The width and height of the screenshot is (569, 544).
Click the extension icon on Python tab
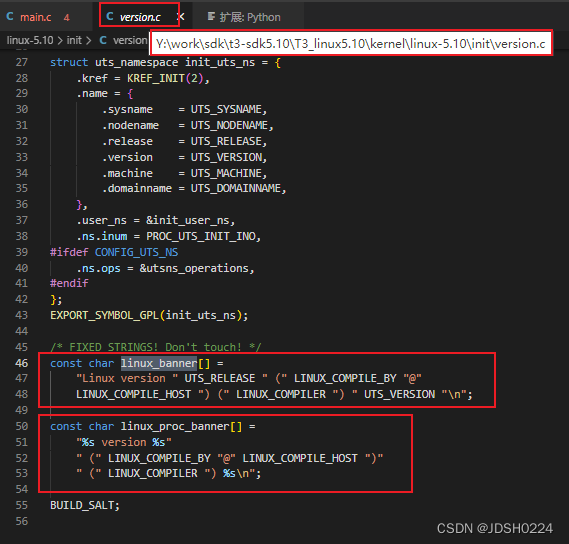(211, 16)
